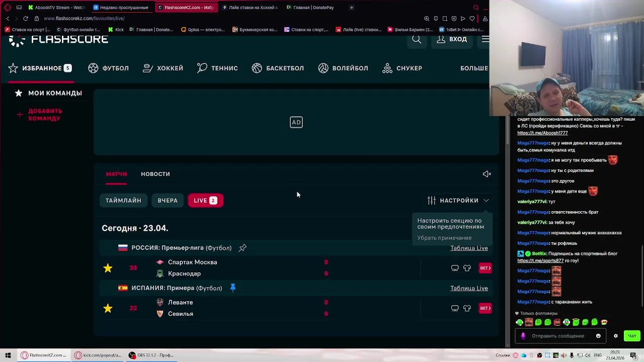Open the Kick bookmark

click(x=116, y=30)
